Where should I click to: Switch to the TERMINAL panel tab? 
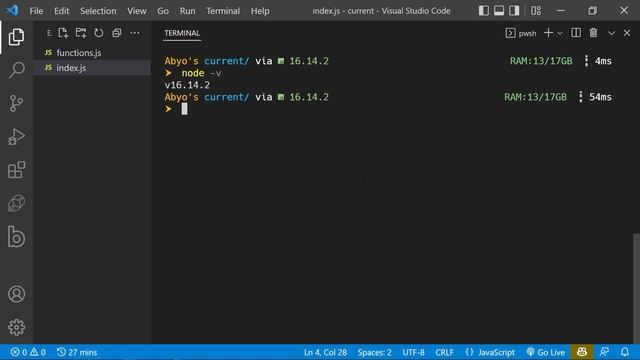[x=182, y=33]
